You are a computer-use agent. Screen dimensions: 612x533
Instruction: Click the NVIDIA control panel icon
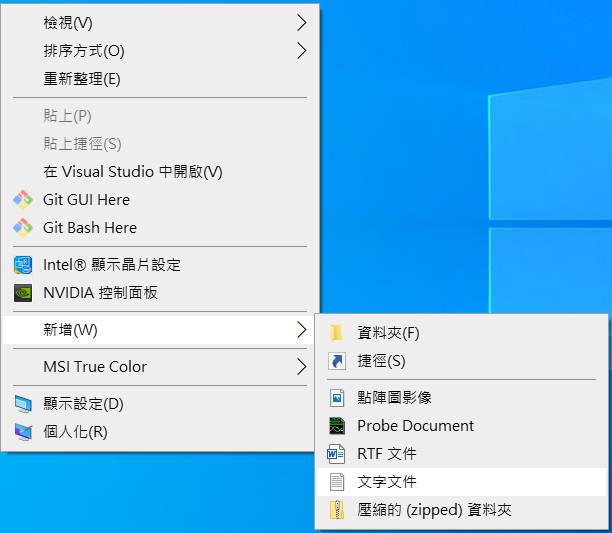pyautogui.click(x=23, y=293)
